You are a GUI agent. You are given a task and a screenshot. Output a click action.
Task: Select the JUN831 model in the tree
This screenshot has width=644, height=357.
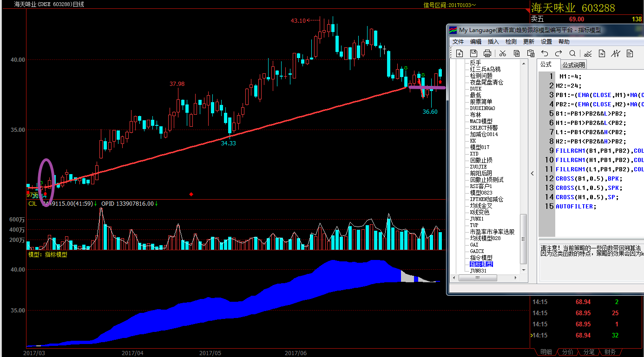tap(478, 271)
